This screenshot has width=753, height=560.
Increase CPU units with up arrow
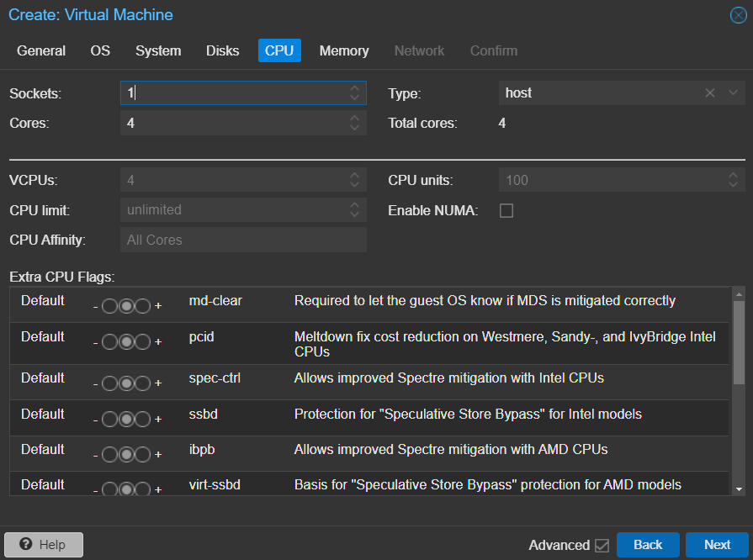tap(733, 176)
